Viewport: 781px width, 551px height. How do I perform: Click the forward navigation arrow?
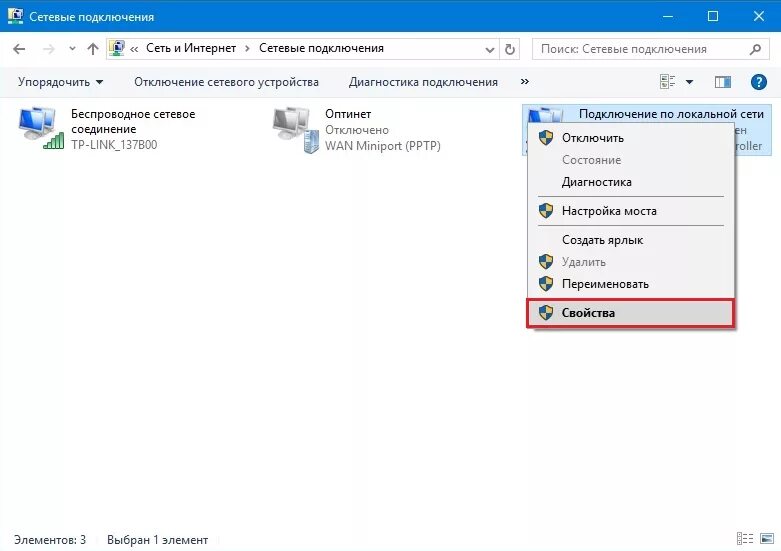click(48, 49)
